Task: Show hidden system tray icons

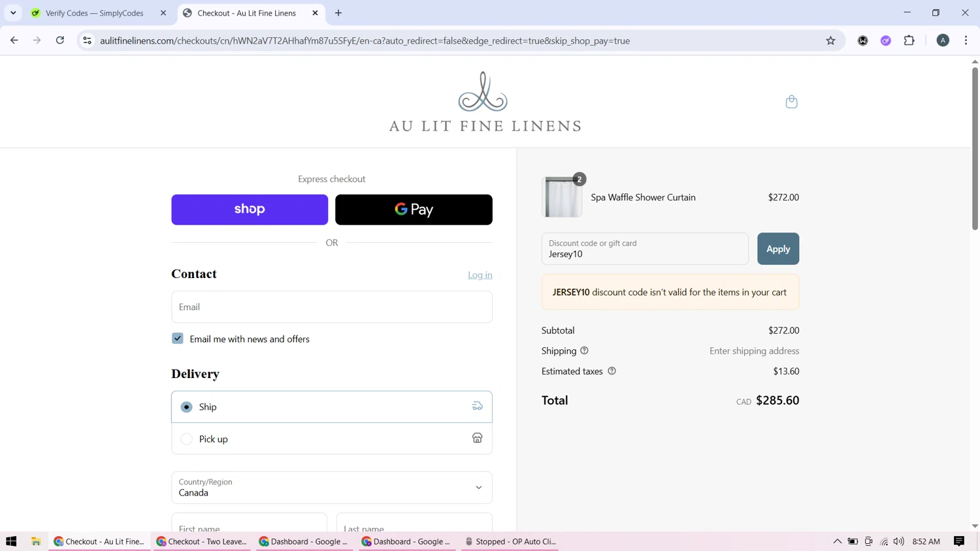Action: (x=837, y=541)
